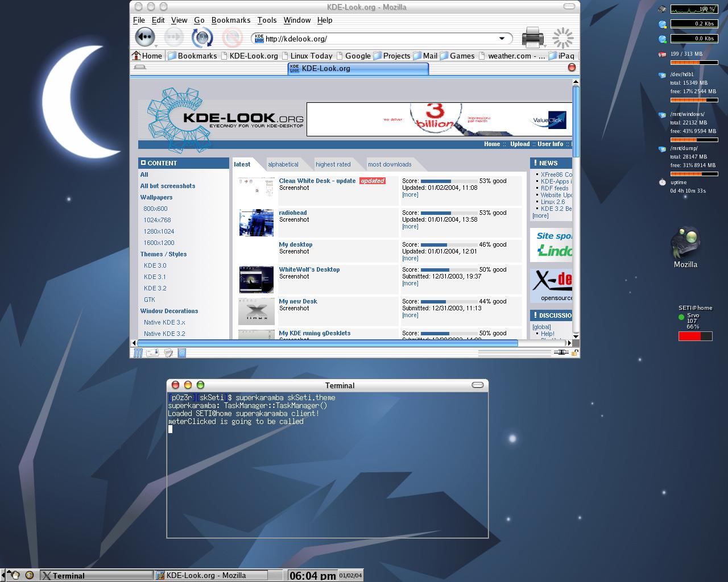Screen dimensions: 728x582
Task: Open the URL history dropdown arrow
Action: 502,39
